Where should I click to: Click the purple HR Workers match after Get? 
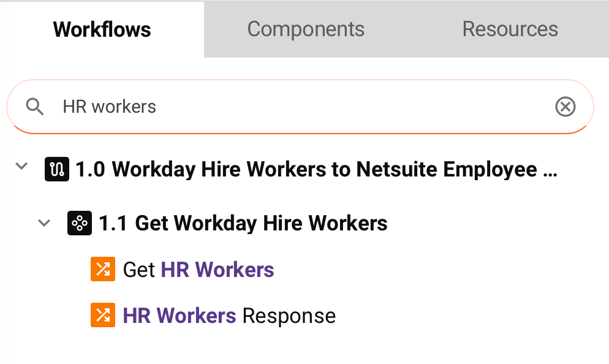point(217,270)
